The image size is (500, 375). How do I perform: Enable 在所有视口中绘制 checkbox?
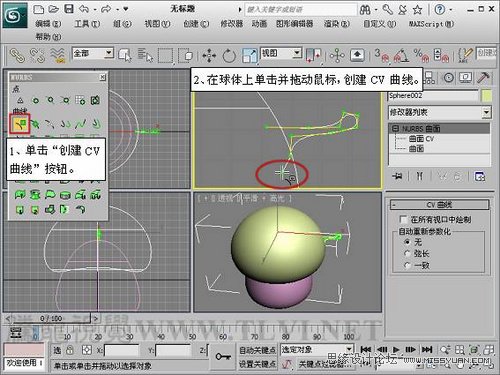[x=404, y=219]
